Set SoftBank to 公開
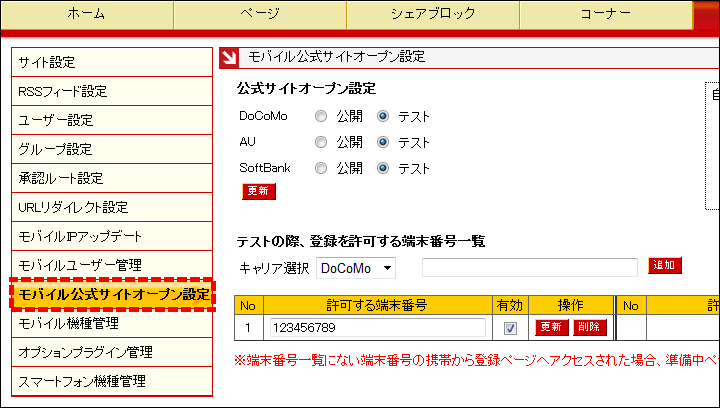The image size is (720, 408). coord(321,168)
